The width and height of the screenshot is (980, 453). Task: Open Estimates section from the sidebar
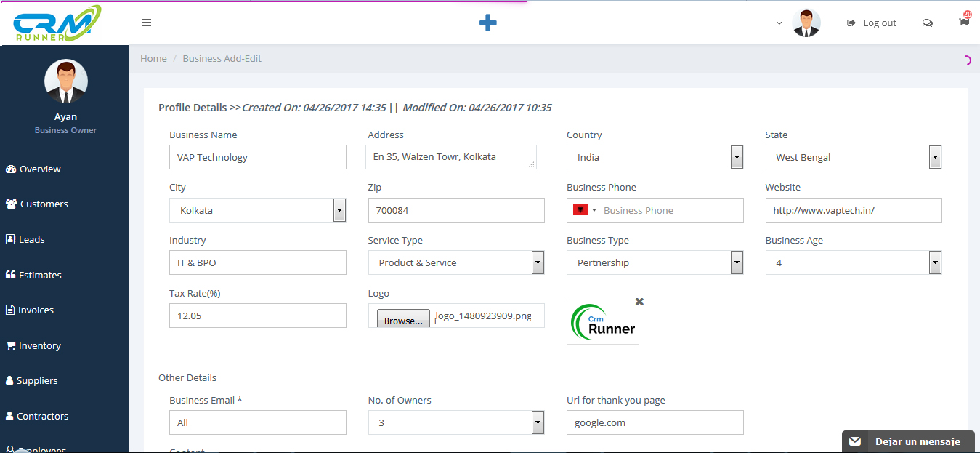click(39, 274)
